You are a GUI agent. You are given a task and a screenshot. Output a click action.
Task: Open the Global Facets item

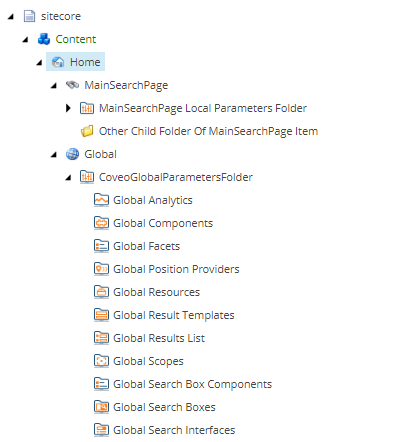[146, 246]
